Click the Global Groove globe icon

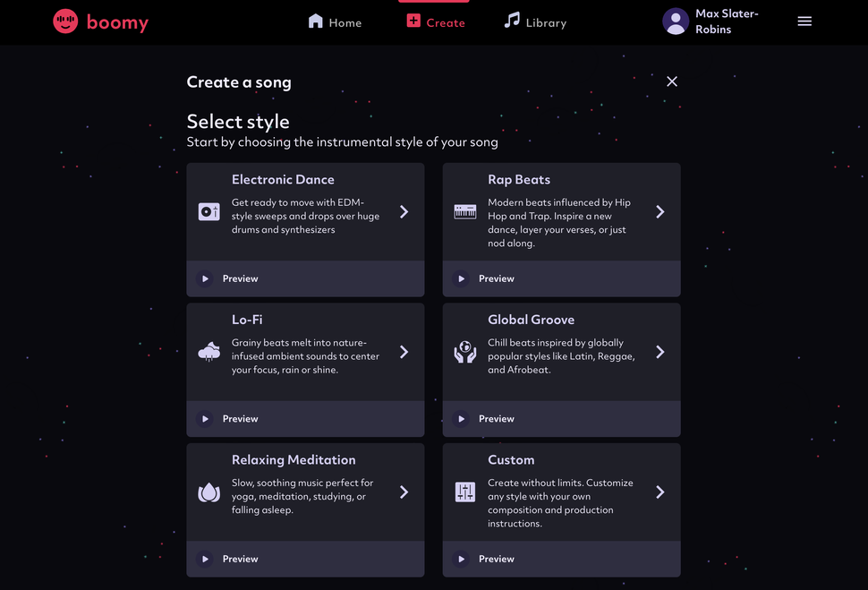[x=464, y=353]
